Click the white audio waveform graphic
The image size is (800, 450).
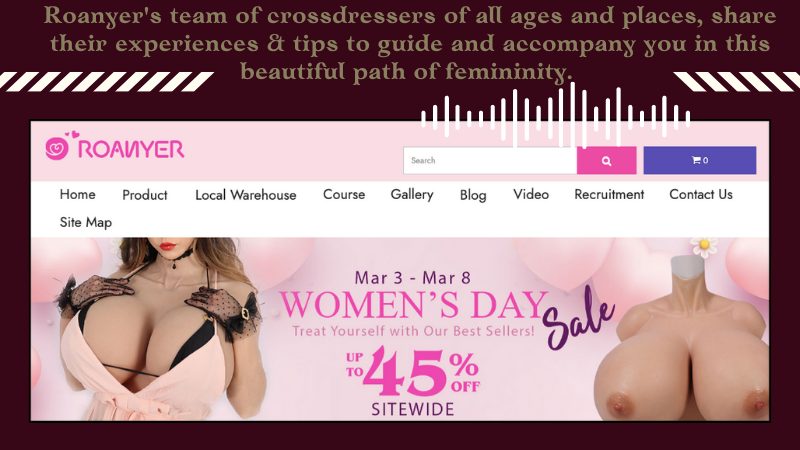pyautogui.click(x=556, y=116)
